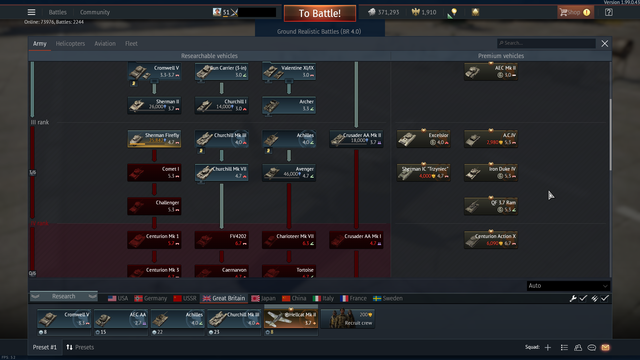Open the contacts friends icon
The width and height of the screenshot is (640, 360).
click(x=578, y=347)
